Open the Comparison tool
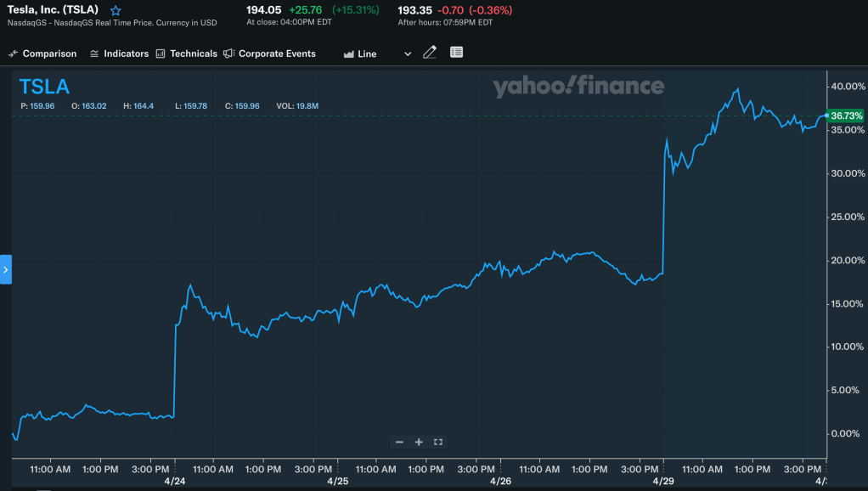This screenshot has width=868, height=491. click(42, 54)
